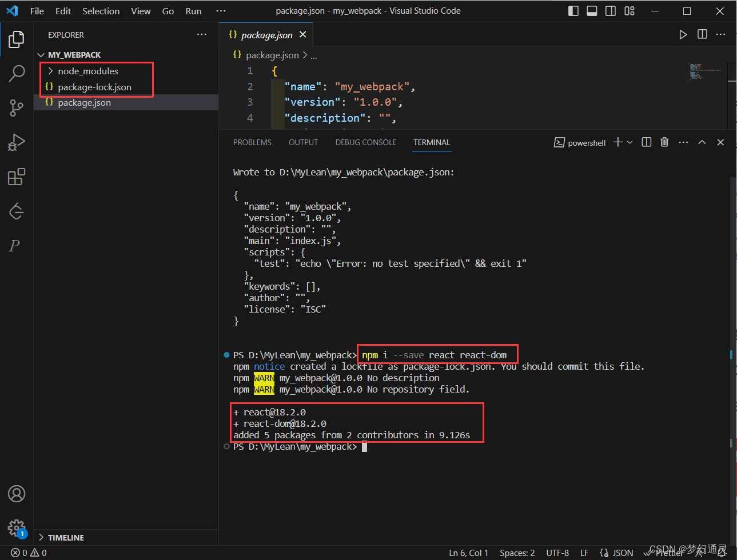Open the Search view in activity bar

17,73
